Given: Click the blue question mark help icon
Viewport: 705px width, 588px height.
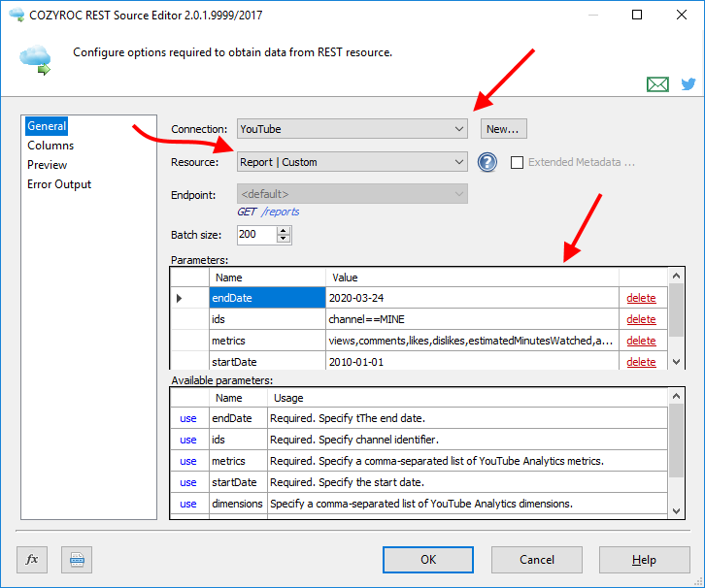Looking at the screenshot, I should [x=487, y=162].
